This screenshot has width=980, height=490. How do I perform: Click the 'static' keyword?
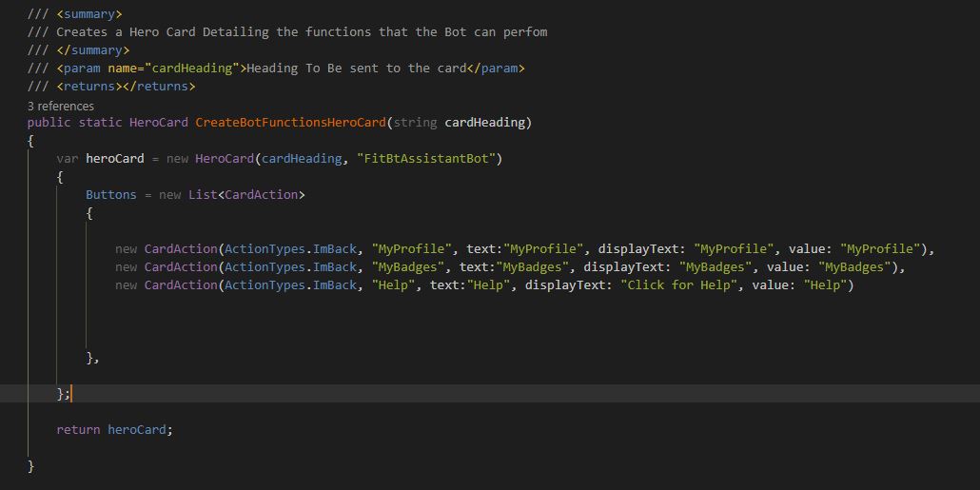100,123
